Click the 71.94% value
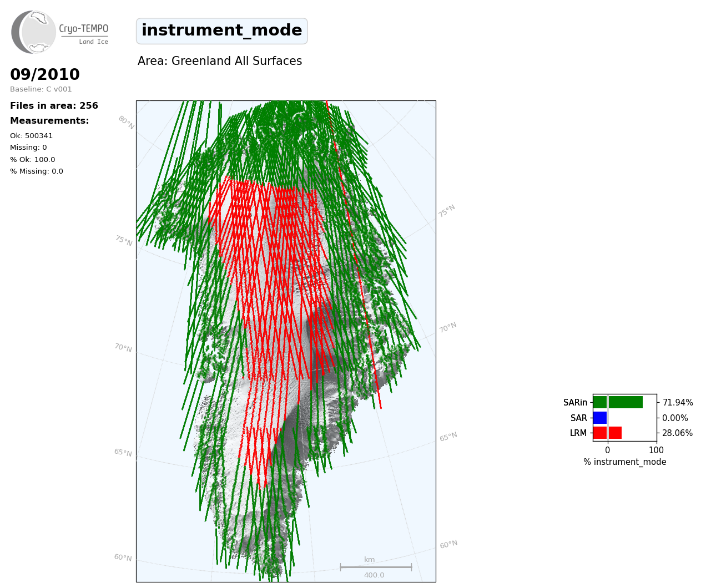The image size is (706, 588). [678, 403]
